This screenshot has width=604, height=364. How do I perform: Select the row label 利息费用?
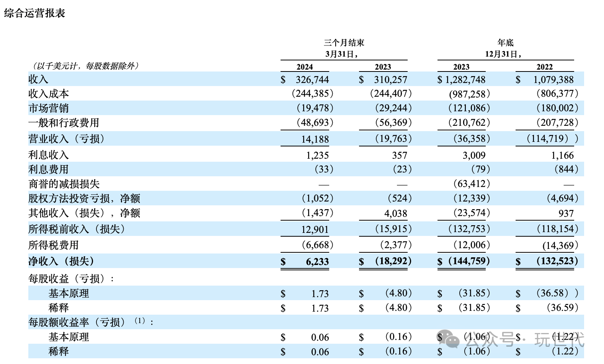tap(49, 169)
